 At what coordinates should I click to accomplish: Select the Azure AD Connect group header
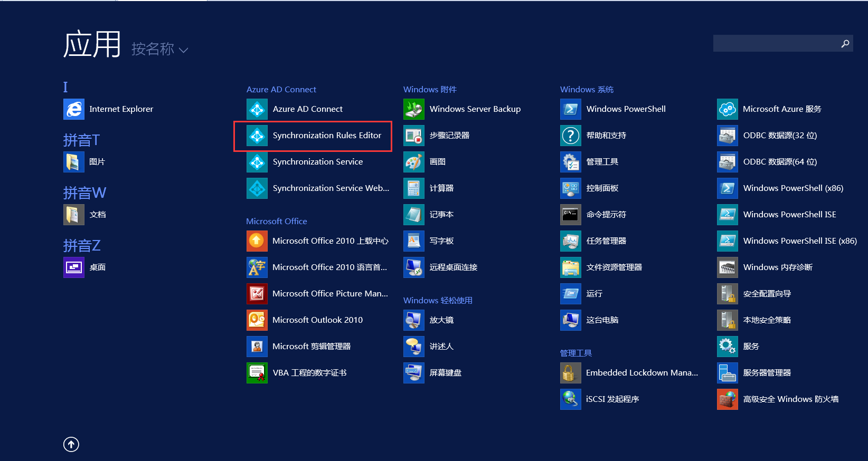[x=281, y=90]
